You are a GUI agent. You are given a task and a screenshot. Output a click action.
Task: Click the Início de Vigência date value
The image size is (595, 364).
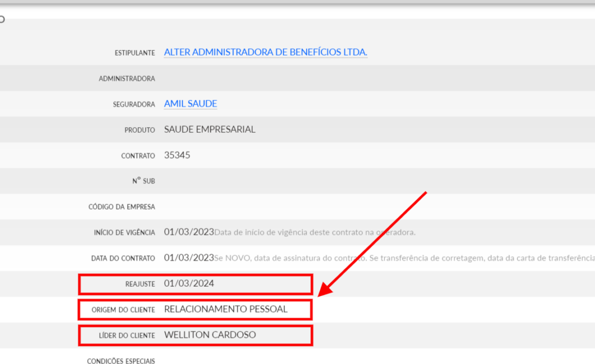coord(189,232)
